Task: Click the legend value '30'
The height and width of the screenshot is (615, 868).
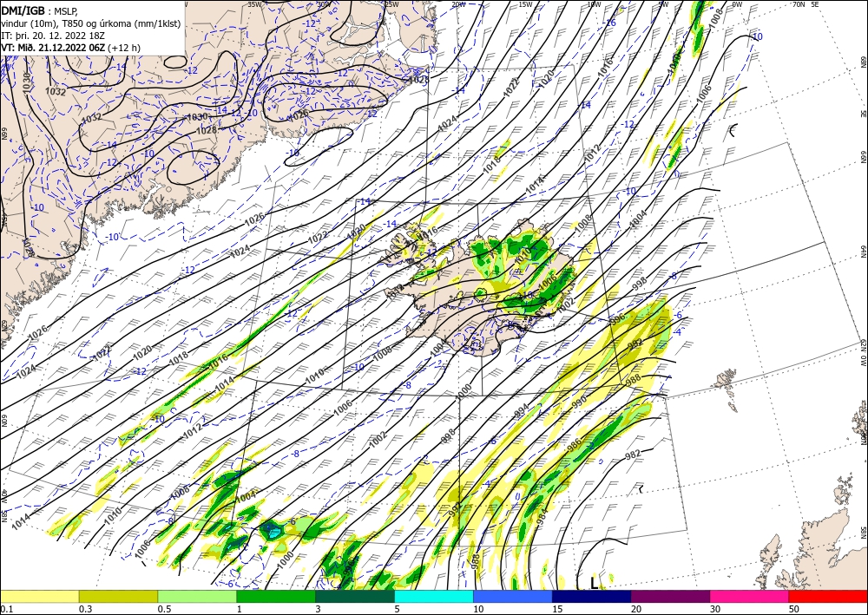Action: point(716,609)
